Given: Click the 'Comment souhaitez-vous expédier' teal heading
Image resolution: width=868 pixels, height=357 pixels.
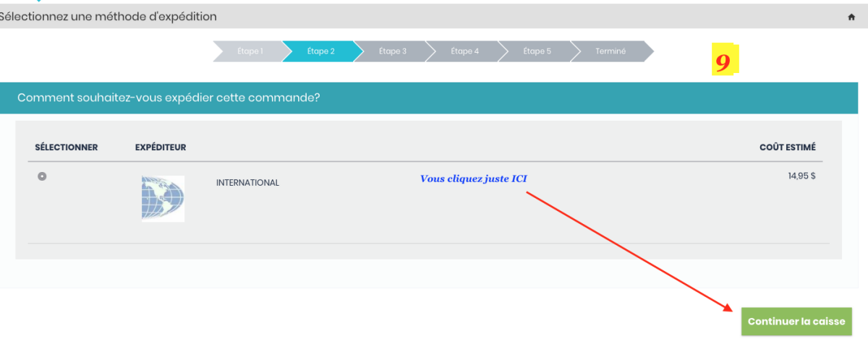Looking at the screenshot, I should 169,98.
